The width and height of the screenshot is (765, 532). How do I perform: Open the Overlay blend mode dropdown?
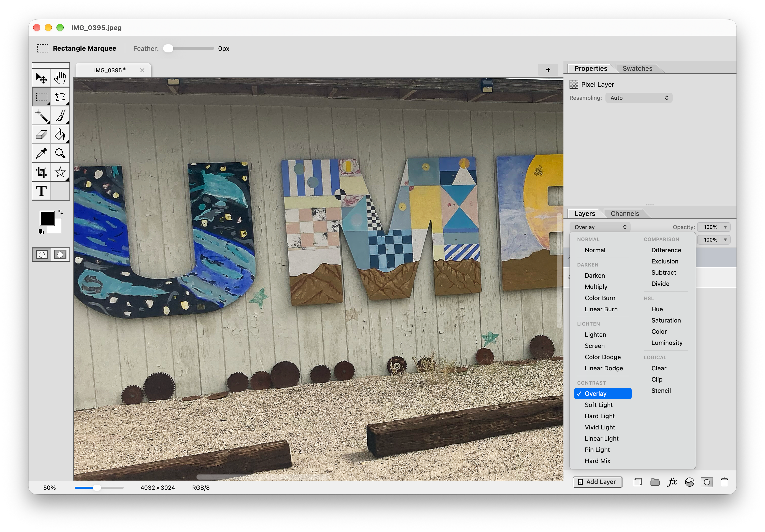pyautogui.click(x=600, y=227)
